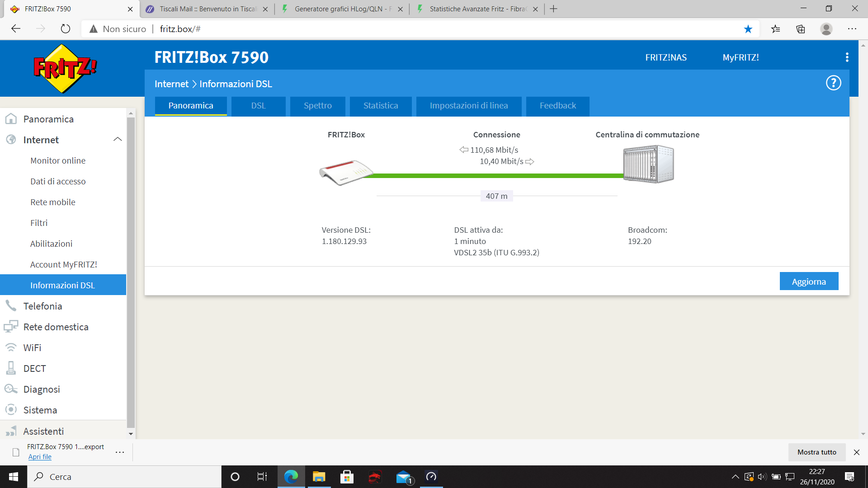Click the Cerca taskbar search box
The width and height of the screenshot is (868, 488).
pyautogui.click(x=124, y=477)
